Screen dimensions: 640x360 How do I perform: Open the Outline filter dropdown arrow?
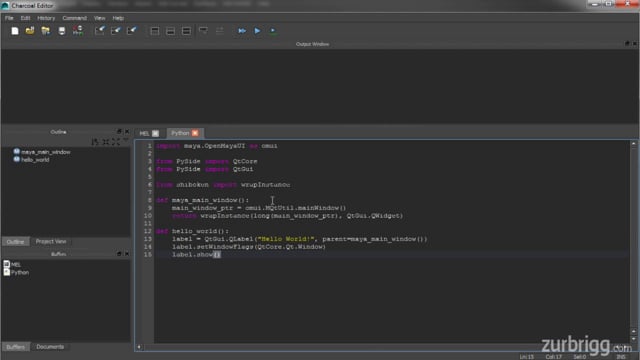coord(125,141)
